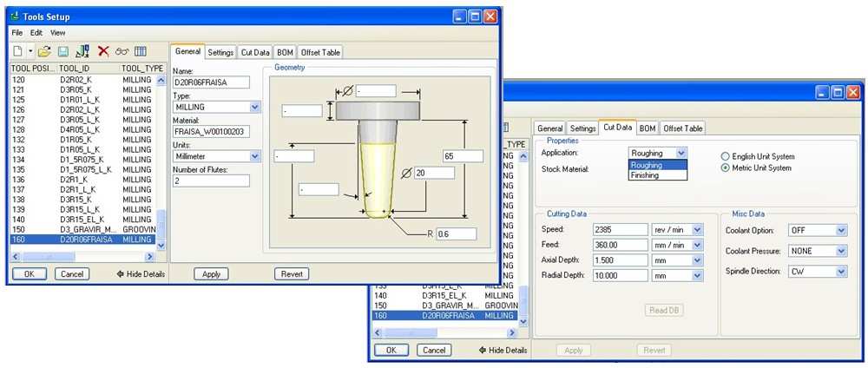Open the Coolant Option dropdown
The height and width of the screenshot is (368, 868).
[x=841, y=230]
